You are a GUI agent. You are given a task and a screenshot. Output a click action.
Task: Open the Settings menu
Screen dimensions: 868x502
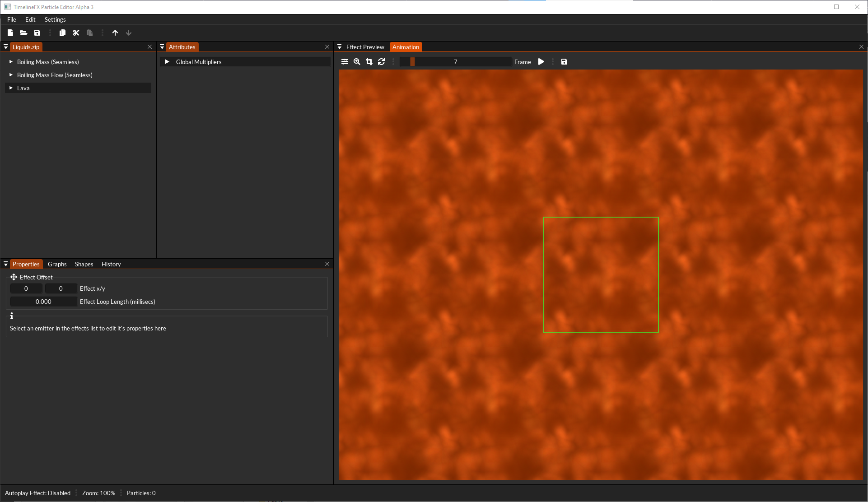[x=55, y=19]
